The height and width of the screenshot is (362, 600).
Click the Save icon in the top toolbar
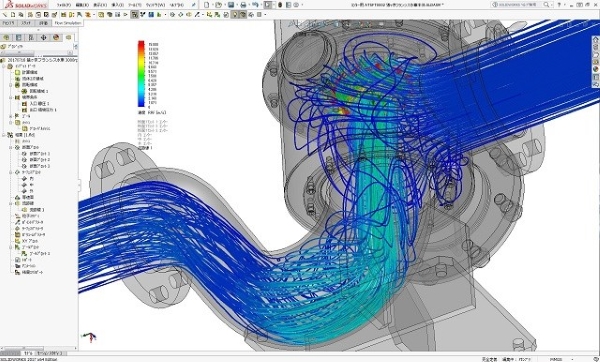[x=231, y=5]
